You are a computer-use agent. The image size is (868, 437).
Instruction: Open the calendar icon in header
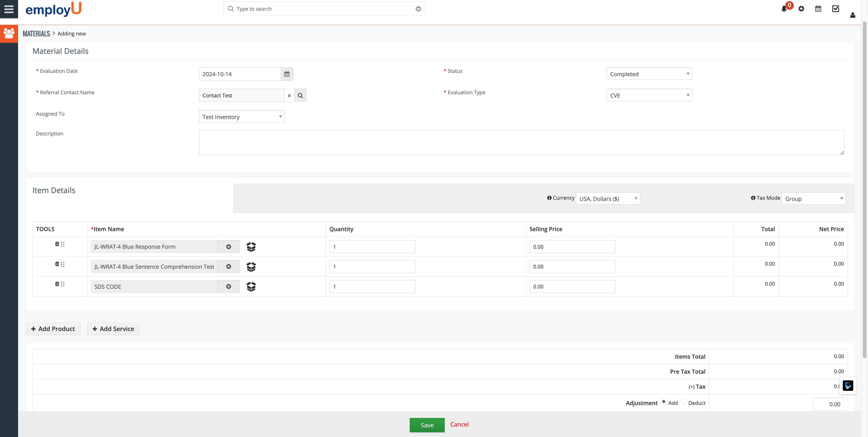pos(818,9)
